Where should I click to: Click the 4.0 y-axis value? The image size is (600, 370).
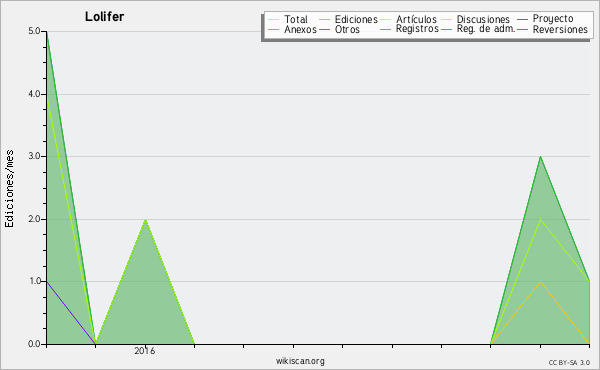point(34,94)
